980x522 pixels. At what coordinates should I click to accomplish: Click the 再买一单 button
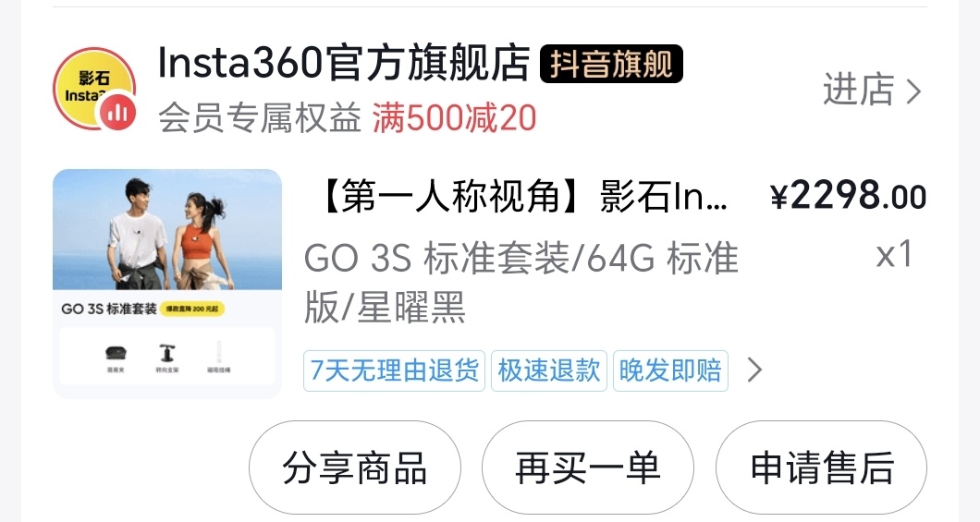click(587, 467)
